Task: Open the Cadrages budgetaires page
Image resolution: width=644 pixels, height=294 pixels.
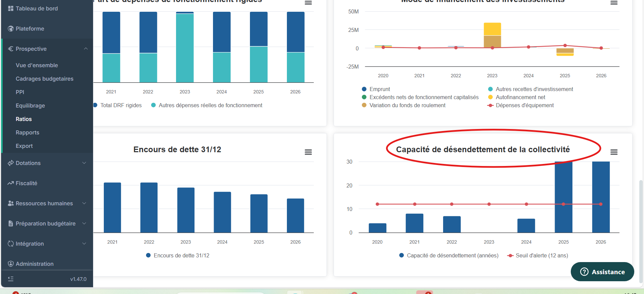Action: [44, 79]
